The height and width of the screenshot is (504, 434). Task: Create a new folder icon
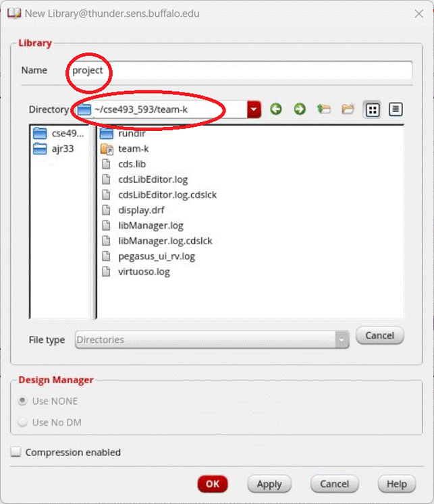348,109
